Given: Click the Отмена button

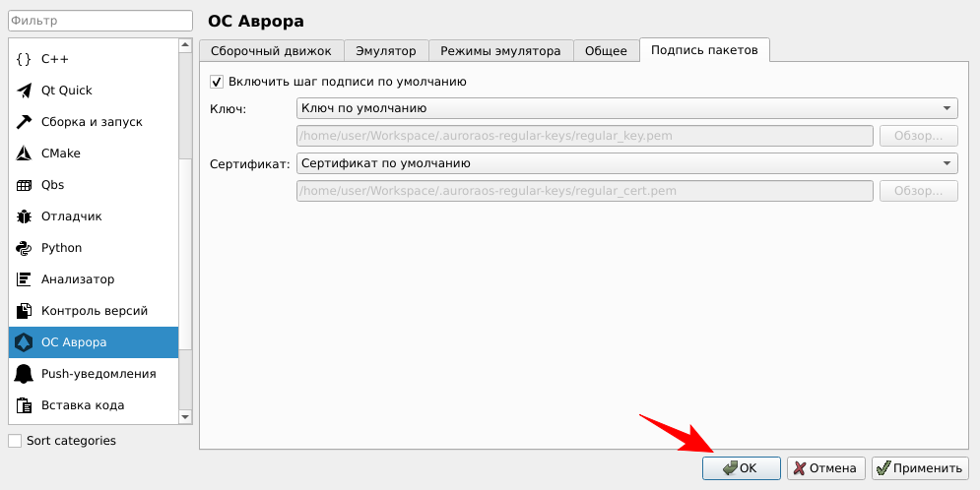Looking at the screenshot, I should (x=826, y=468).
